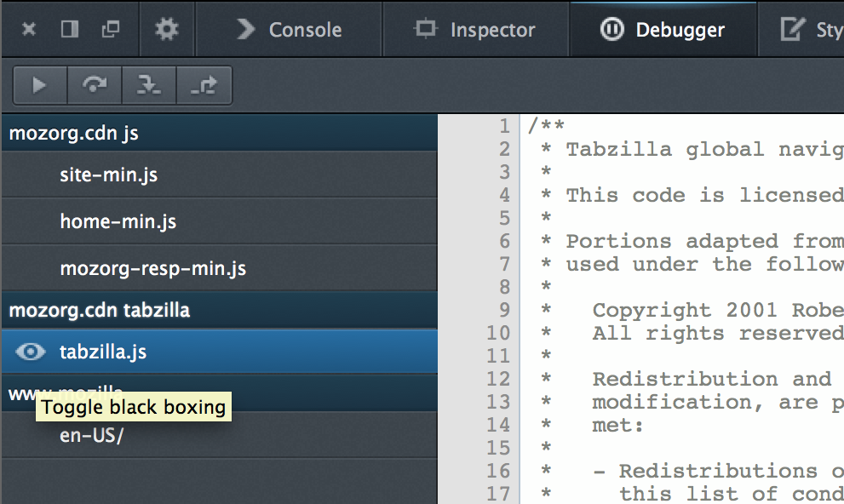
Task: Click the Step Out icon
Action: tap(204, 85)
